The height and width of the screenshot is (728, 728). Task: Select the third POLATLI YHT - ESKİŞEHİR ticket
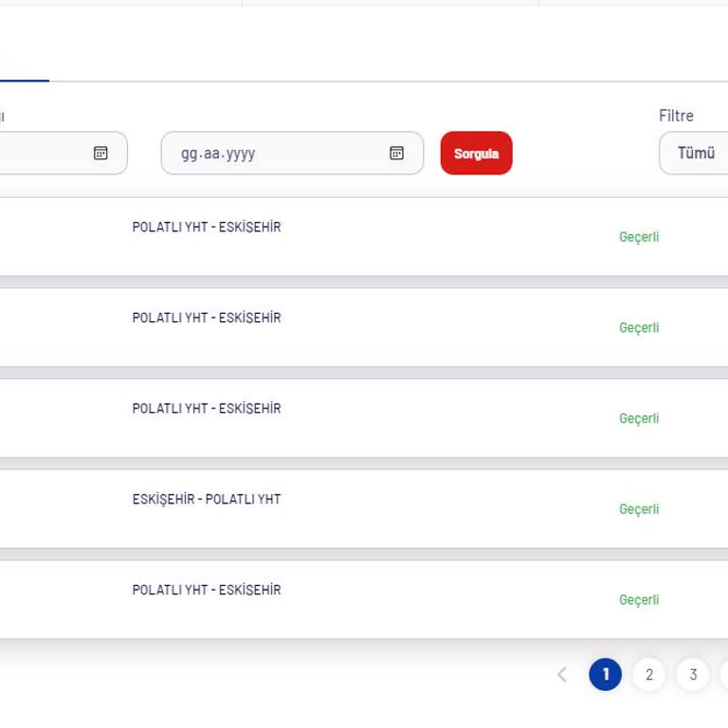pyautogui.click(x=207, y=409)
